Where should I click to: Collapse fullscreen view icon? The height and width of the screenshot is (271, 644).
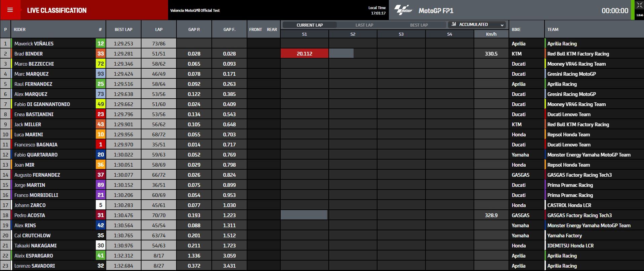click(x=639, y=5)
